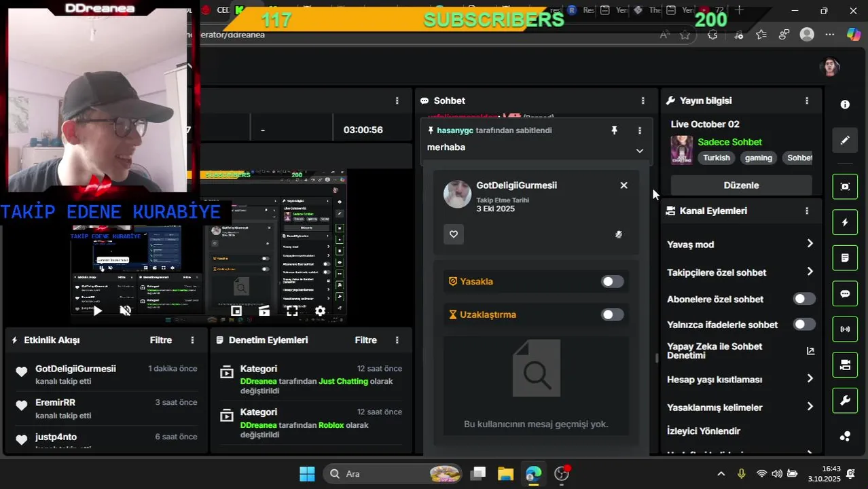Click the Turkish tag
The height and width of the screenshot is (489, 868).
tap(717, 158)
